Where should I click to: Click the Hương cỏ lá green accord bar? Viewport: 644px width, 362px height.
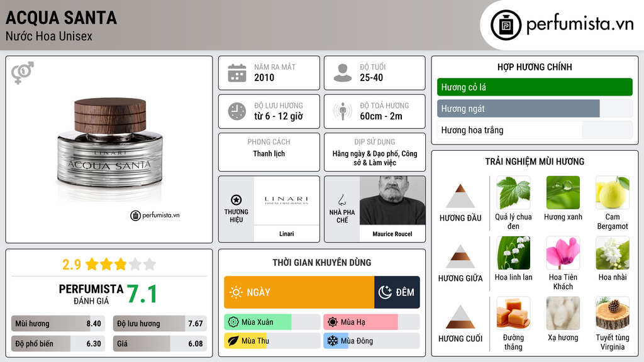[x=535, y=87]
